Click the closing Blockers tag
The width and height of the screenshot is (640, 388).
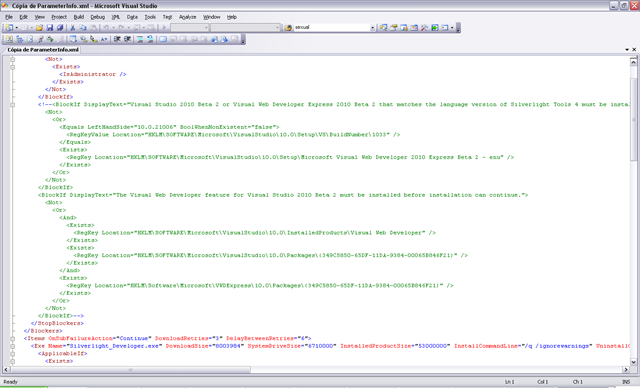click(43, 331)
